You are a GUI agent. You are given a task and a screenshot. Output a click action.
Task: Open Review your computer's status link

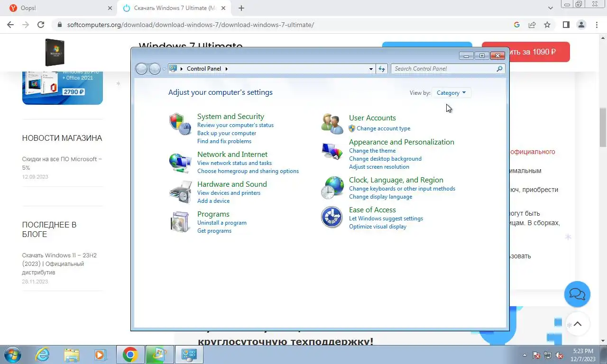coord(235,125)
